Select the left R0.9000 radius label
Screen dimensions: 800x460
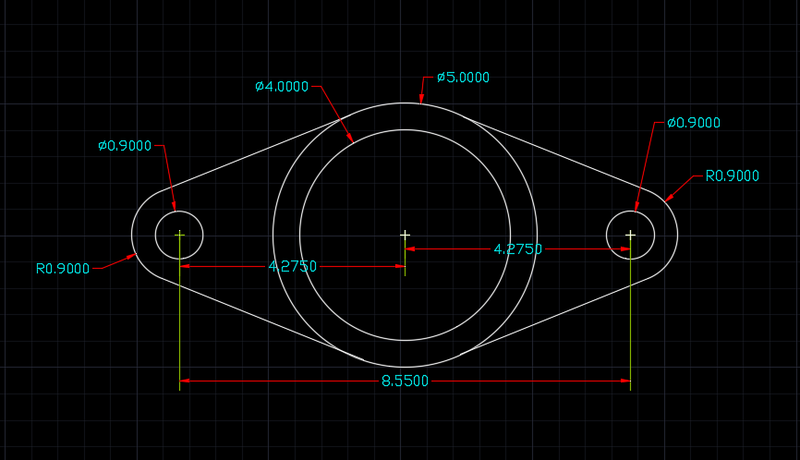63,268
